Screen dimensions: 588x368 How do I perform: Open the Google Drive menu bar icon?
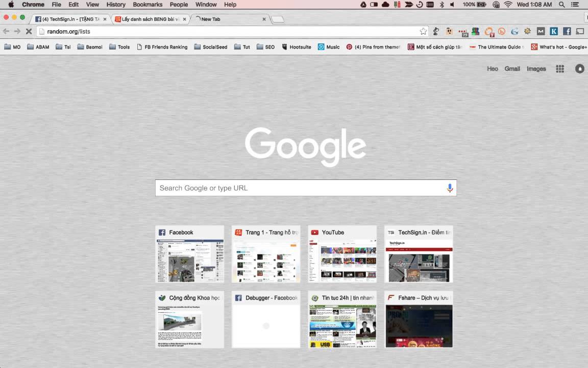(363, 5)
